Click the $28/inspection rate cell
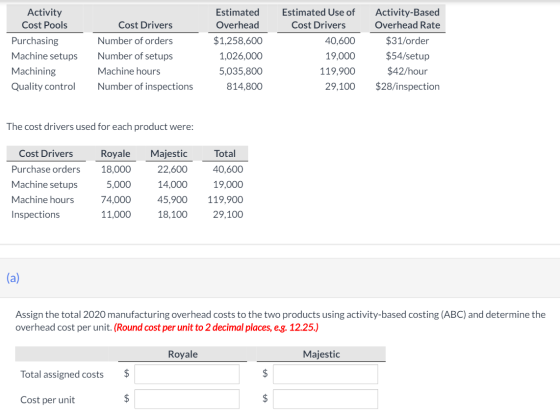560x415 pixels. [x=407, y=86]
